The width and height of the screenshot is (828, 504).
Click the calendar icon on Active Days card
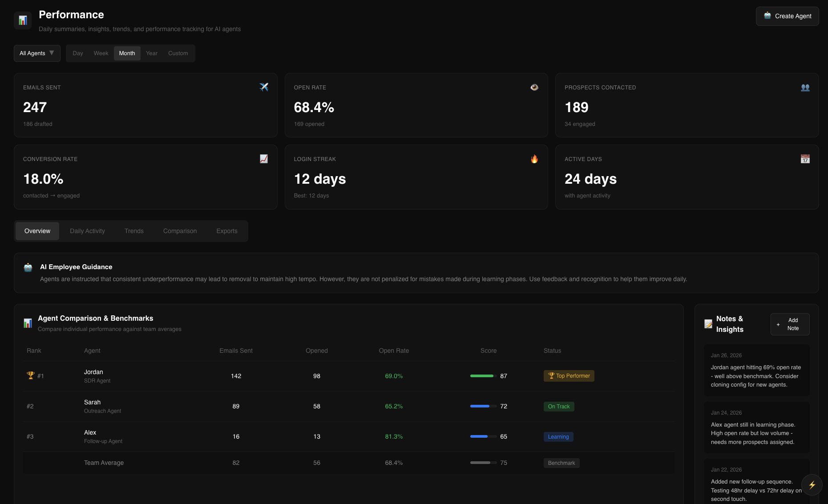(x=805, y=159)
